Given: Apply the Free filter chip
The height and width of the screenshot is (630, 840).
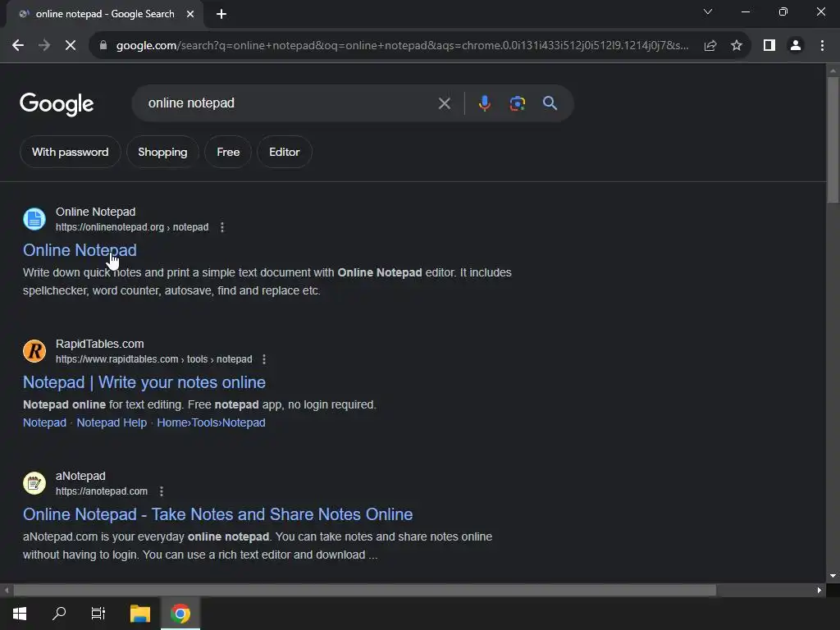Looking at the screenshot, I should pyautogui.click(x=228, y=152).
